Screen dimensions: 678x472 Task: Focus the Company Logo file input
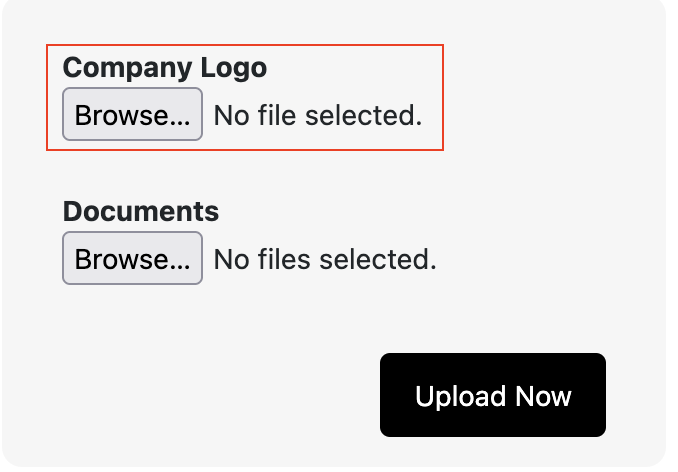[132, 115]
